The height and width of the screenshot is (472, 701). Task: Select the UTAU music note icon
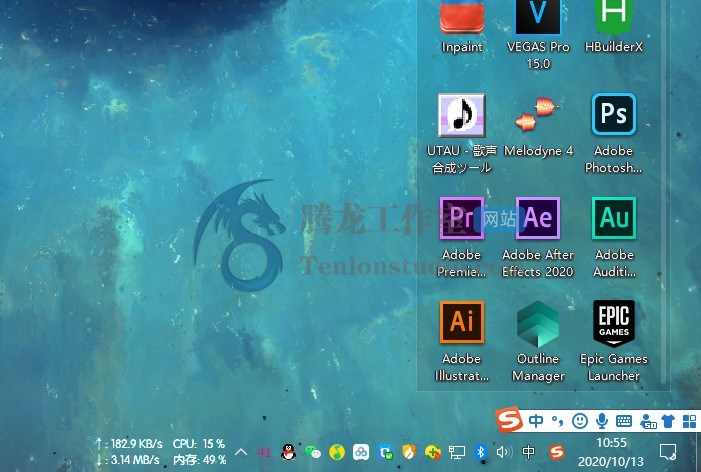click(x=461, y=115)
